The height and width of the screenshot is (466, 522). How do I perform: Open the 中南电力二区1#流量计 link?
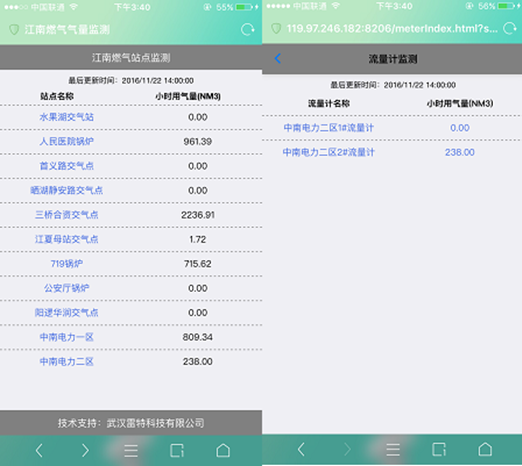[x=328, y=128]
